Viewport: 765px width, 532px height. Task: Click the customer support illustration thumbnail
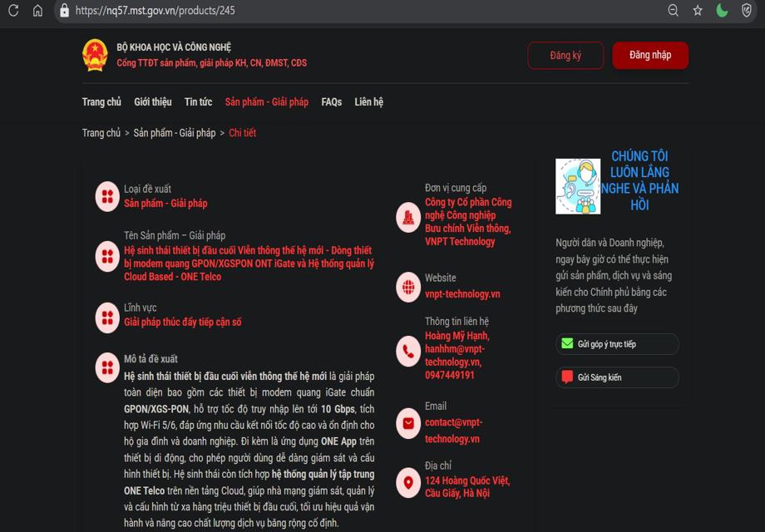tap(578, 186)
